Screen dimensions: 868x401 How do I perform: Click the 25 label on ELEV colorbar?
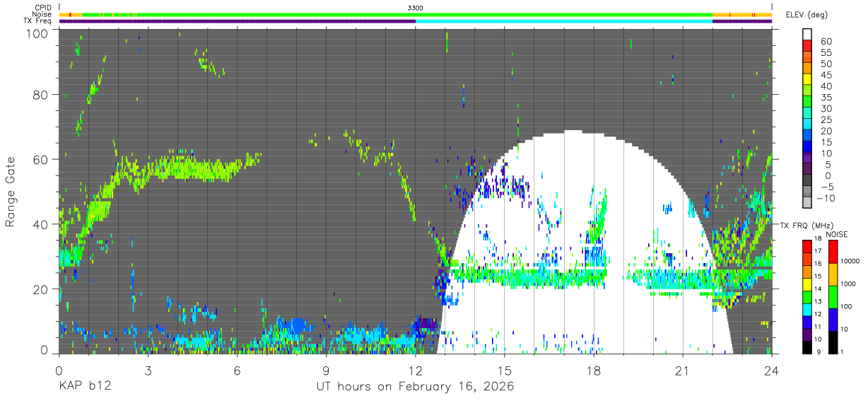point(826,120)
